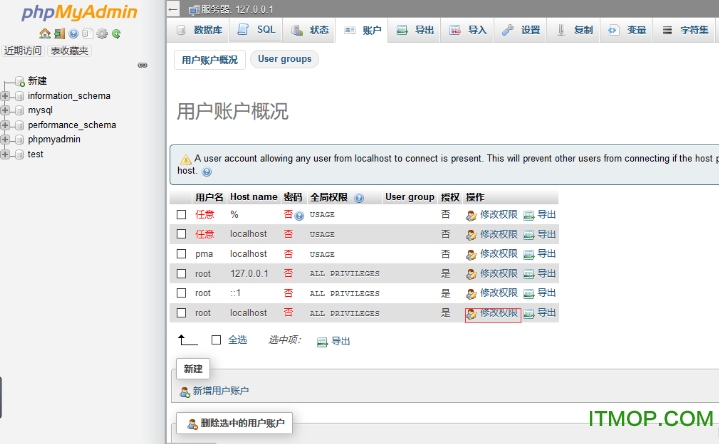Screen dimensions: 719x444
Task: Enable the 全选 select-all checkbox
Action: pos(216,340)
